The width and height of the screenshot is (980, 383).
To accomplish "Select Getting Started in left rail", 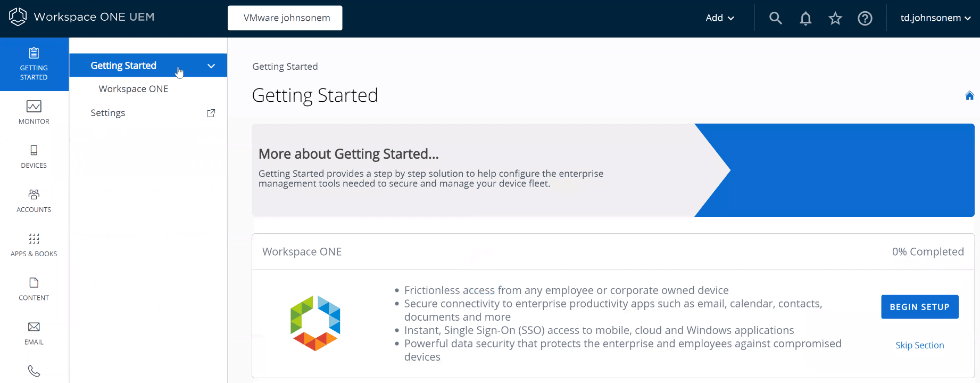I will point(34,64).
